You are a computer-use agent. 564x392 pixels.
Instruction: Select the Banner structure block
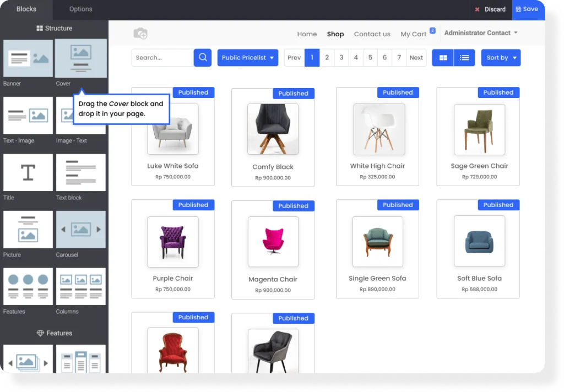click(28, 58)
